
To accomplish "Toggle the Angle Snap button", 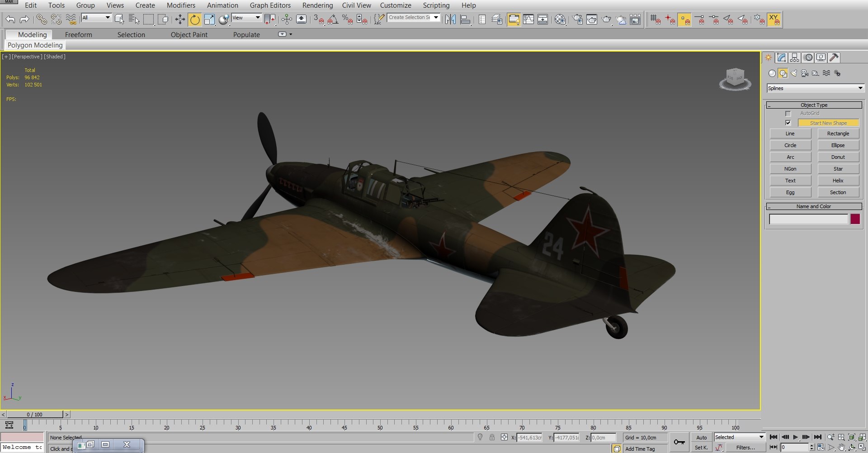I will [333, 19].
